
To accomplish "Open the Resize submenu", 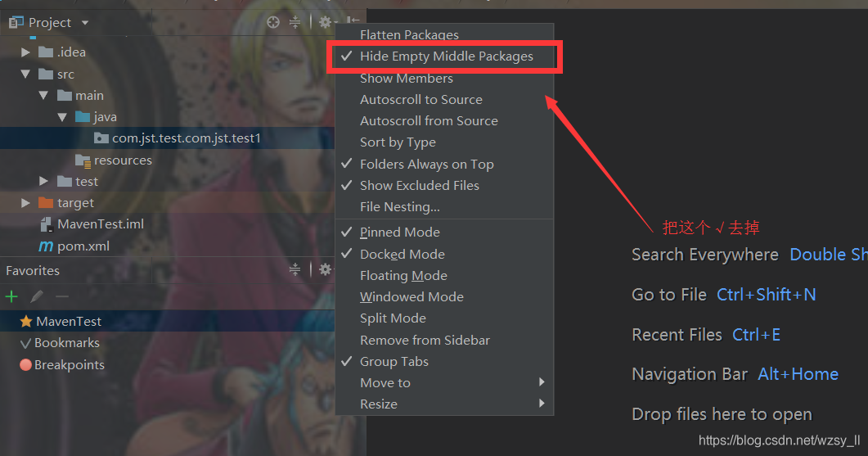I will point(444,404).
